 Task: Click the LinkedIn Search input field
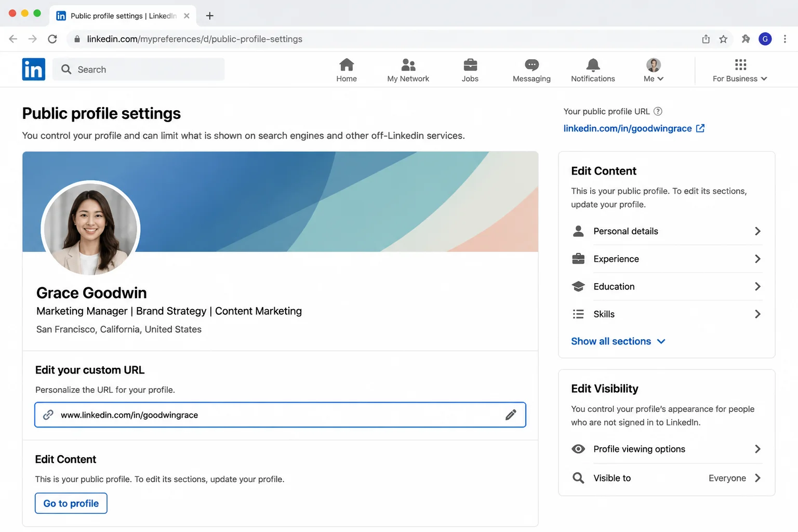pos(139,69)
